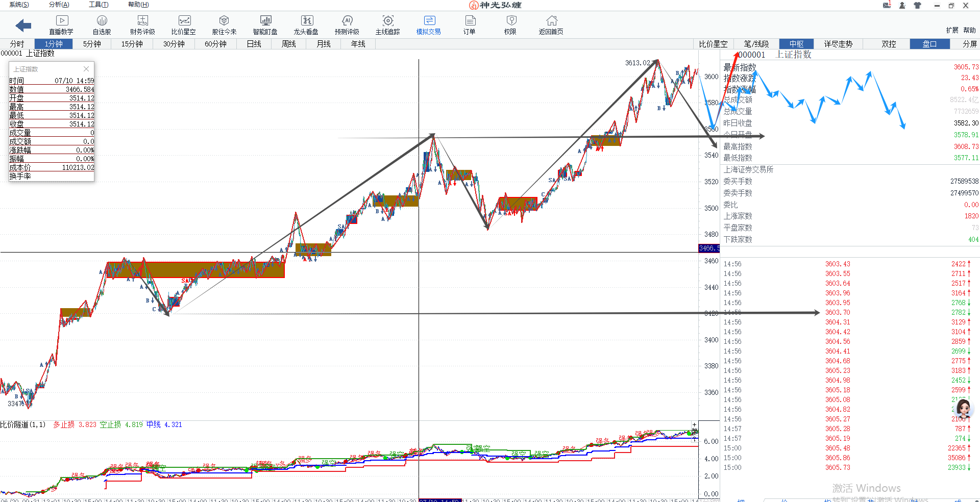The height and width of the screenshot is (502, 980).
Task: Toggle the 中枢 overlay button
Action: pos(796,44)
